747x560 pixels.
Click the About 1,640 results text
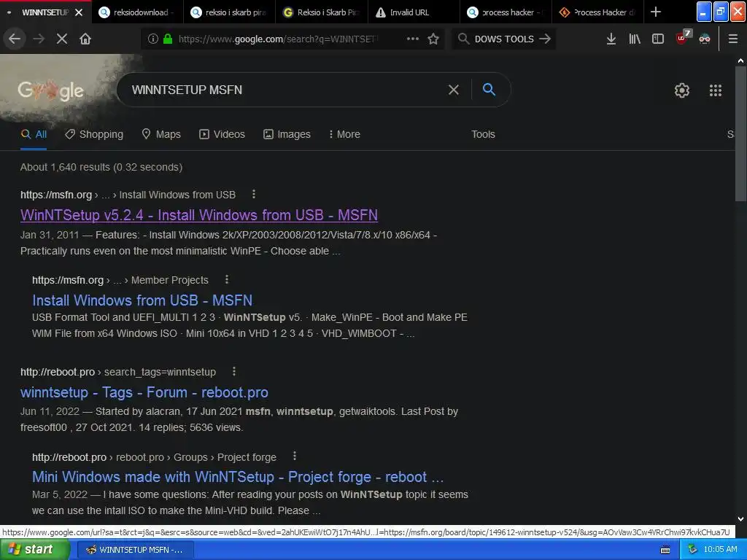[101, 167]
